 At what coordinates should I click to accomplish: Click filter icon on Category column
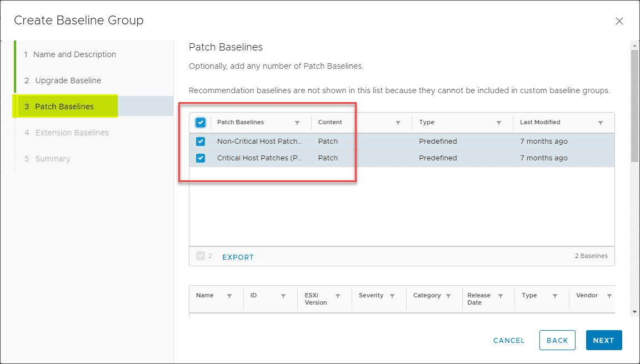coord(448,296)
